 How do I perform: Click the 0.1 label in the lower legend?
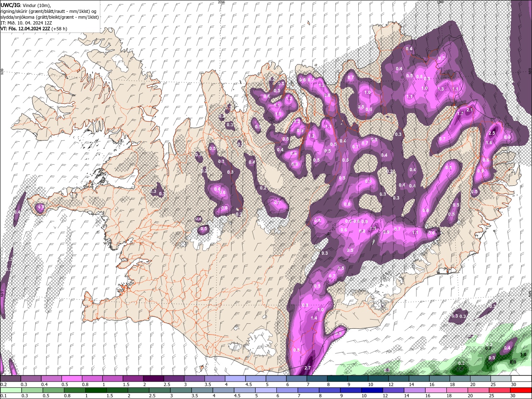point(3,396)
